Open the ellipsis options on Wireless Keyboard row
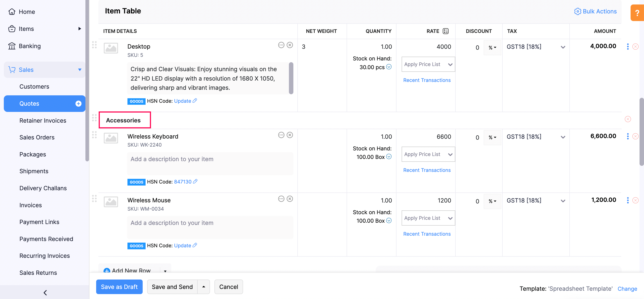This screenshot has width=644, height=299. pyautogui.click(x=281, y=135)
